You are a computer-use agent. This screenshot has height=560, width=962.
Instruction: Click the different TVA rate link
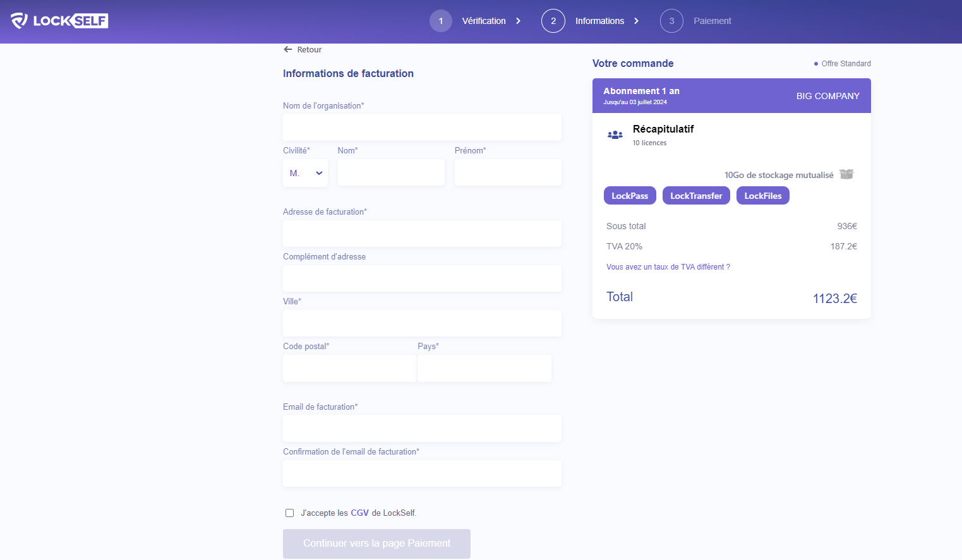tap(668, 267)
